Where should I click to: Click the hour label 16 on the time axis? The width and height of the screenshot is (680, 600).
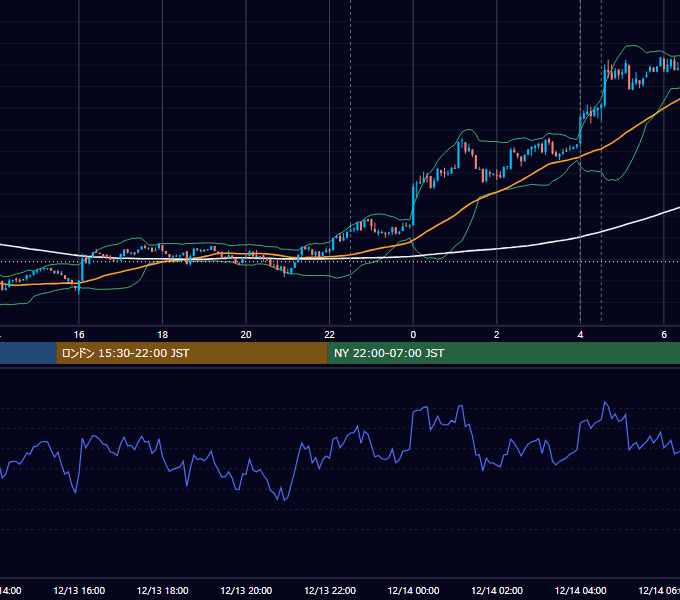tap(79, 335)
